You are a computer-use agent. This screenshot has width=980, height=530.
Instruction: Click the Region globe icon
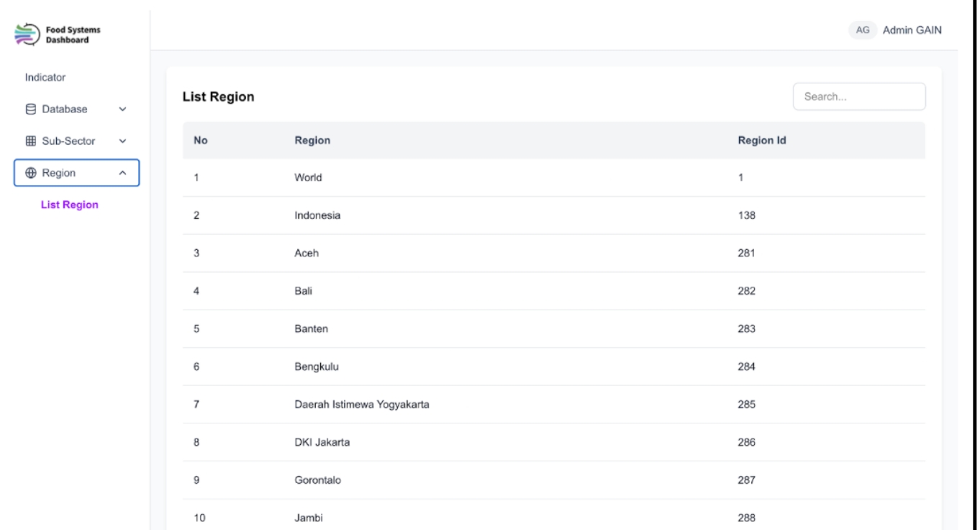click(x=30, y=173)
